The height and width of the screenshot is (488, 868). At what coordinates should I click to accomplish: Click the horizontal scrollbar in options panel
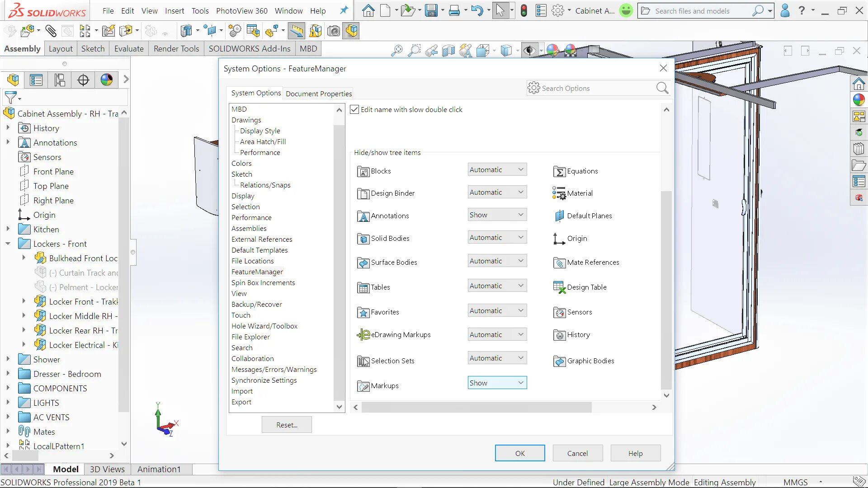click(476, 407)
